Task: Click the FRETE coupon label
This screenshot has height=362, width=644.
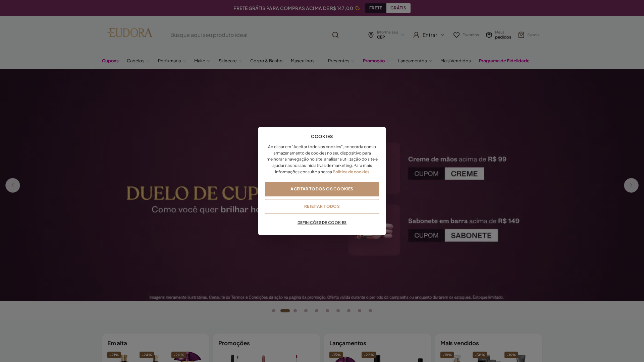Action: click(x=376, y=8)
